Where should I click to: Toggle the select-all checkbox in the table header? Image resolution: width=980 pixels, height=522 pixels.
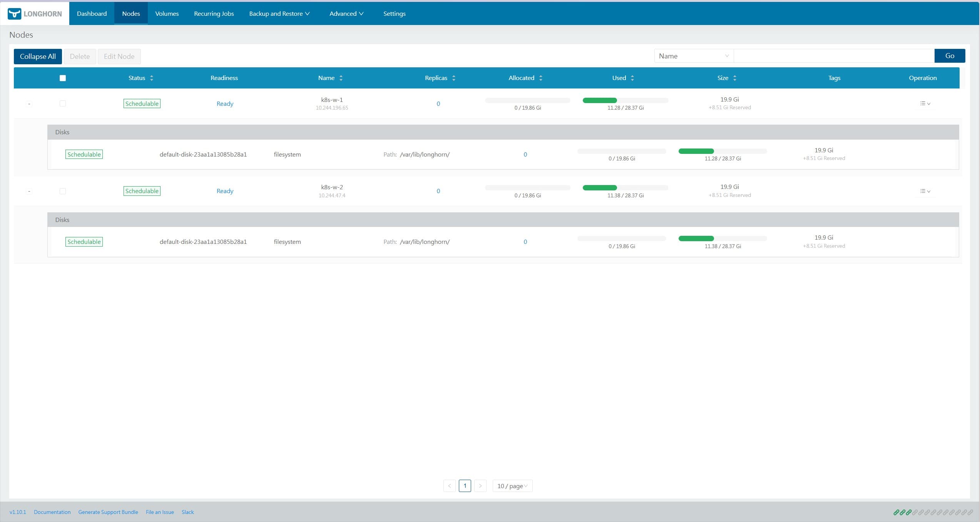click(x=63, y=78)
